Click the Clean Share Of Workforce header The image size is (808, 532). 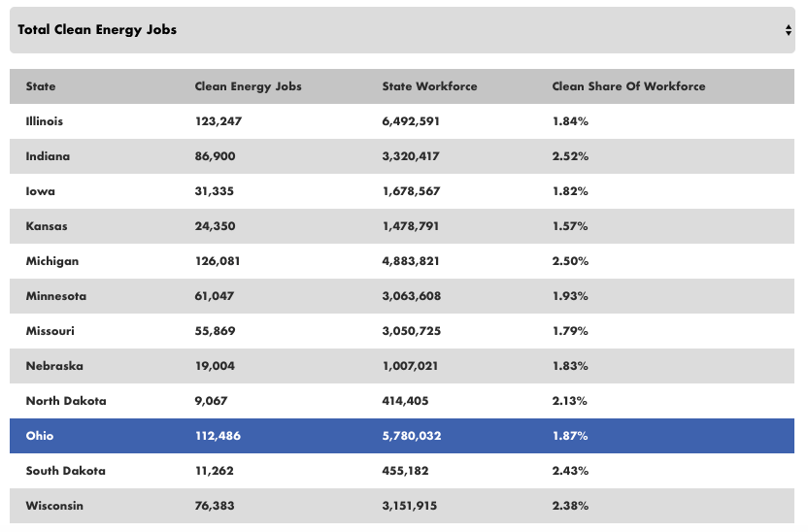pos(628,86)
